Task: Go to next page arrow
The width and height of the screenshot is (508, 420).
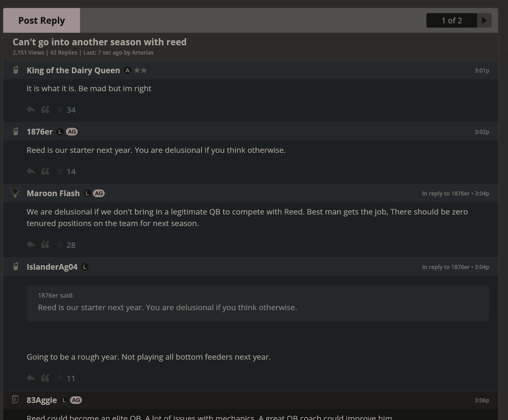Action: [484, 20]
